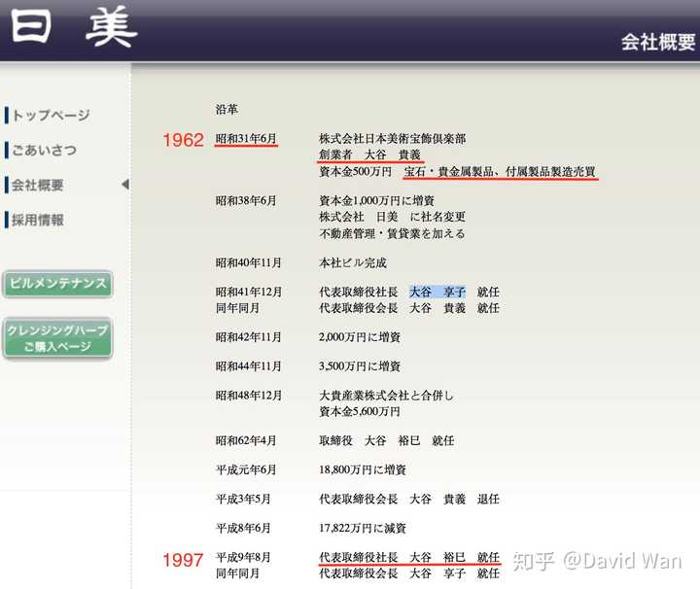Click the クレンジングハーブ ご購入ページ button

tap(57, 338)
